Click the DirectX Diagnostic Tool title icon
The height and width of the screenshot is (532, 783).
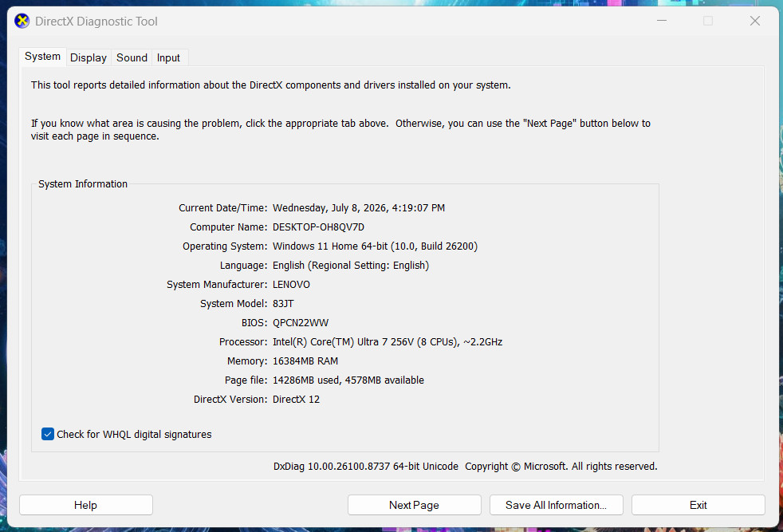click(x=22, y=21)
